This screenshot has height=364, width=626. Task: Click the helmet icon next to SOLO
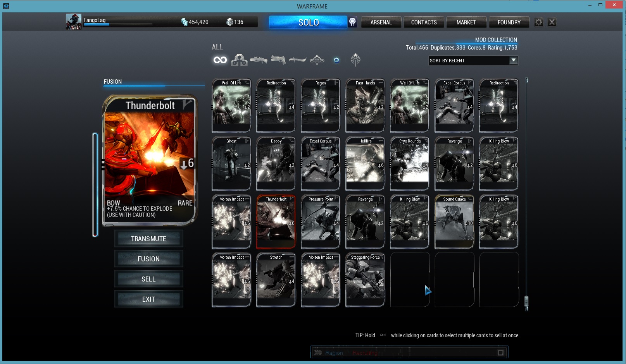point(352,22)
